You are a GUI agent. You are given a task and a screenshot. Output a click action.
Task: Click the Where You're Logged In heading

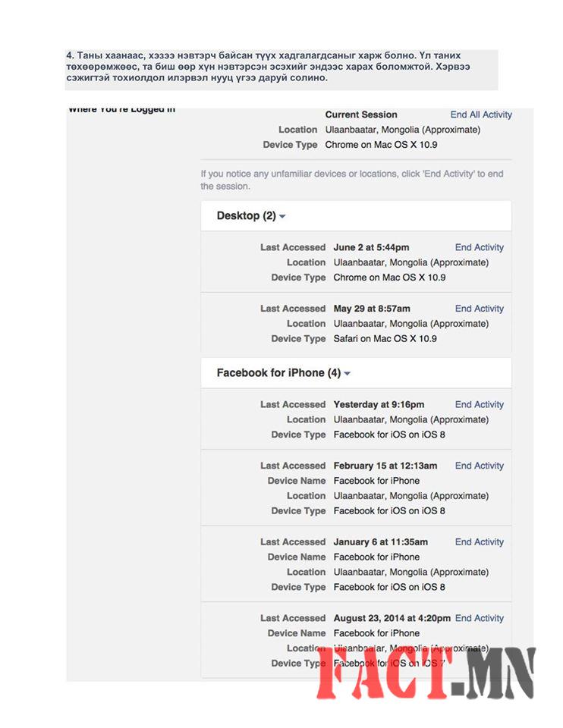(x=121, y=110)
